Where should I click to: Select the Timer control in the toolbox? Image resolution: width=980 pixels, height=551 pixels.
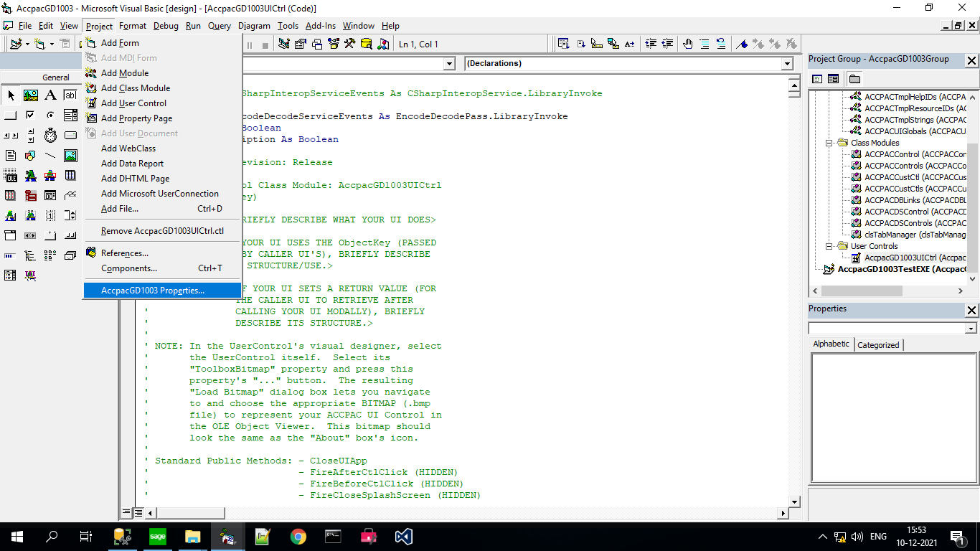(50, 136)
